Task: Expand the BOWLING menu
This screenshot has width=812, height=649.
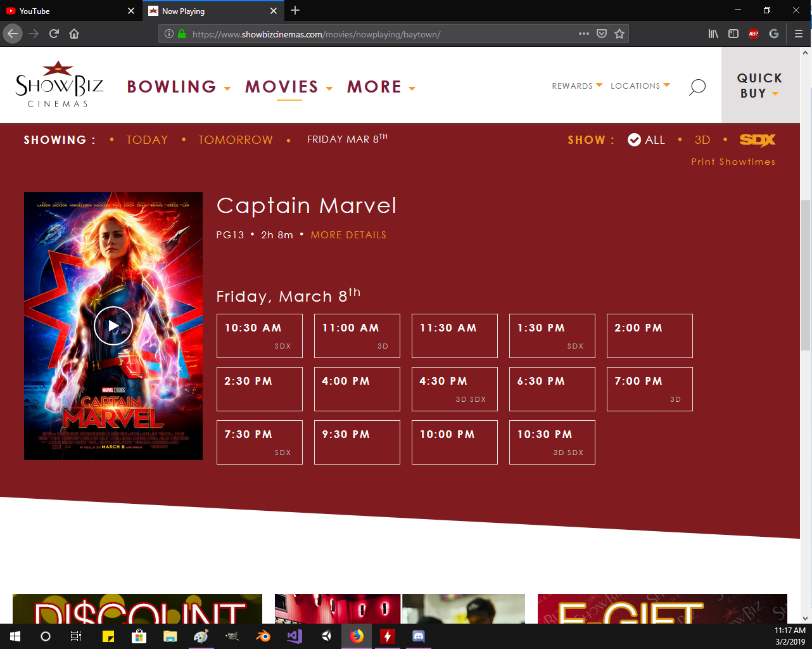Action: tap(179, 87)
